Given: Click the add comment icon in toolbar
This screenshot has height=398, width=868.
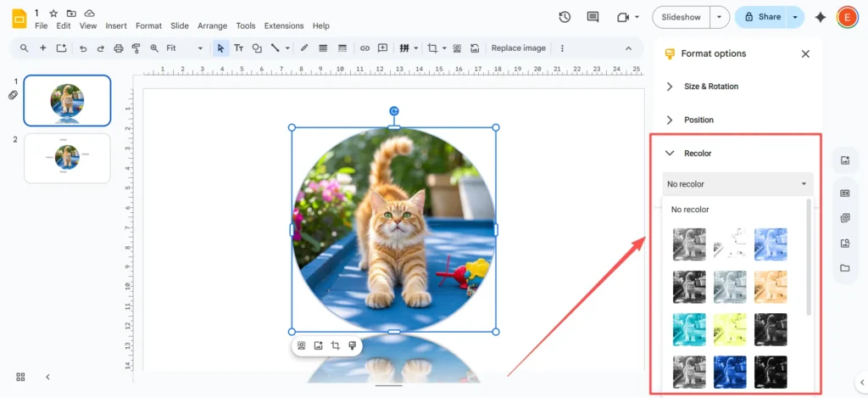Looking at the screenshot, I should [x=382, y=48].
